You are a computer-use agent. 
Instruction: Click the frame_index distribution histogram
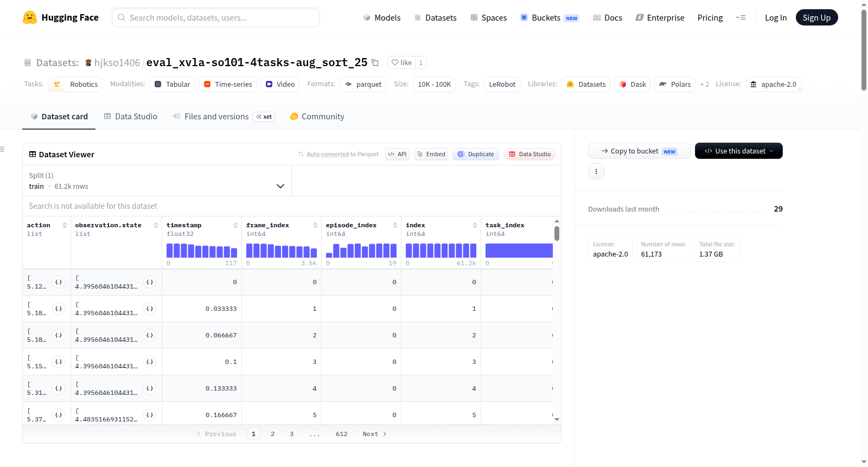coord(282,251)
